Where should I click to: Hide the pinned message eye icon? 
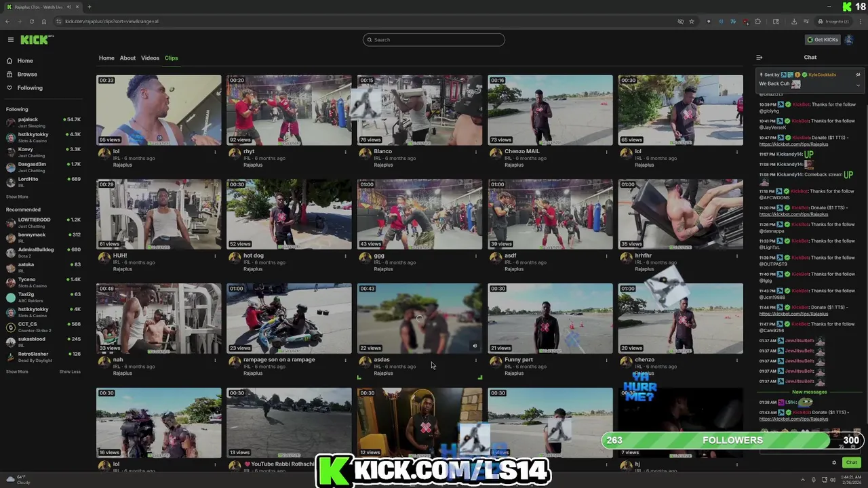tap(858, 75)
